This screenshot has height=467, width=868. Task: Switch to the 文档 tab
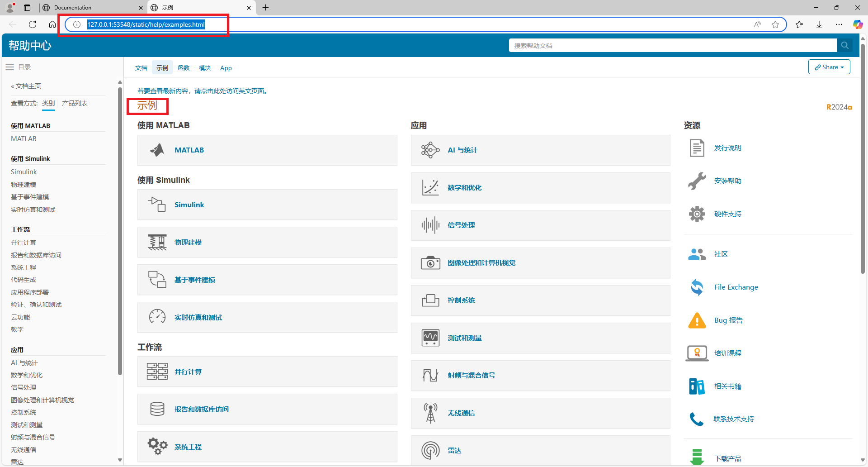141,68
